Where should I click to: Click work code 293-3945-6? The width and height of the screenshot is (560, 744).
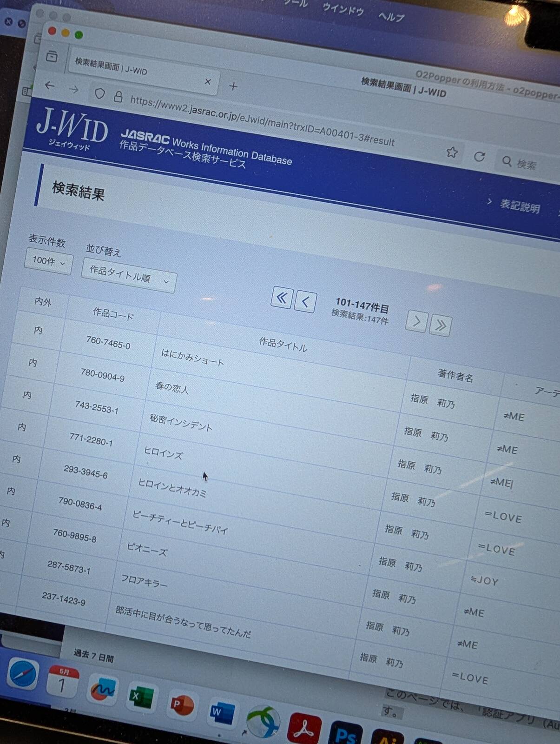(x=86, y=472)
